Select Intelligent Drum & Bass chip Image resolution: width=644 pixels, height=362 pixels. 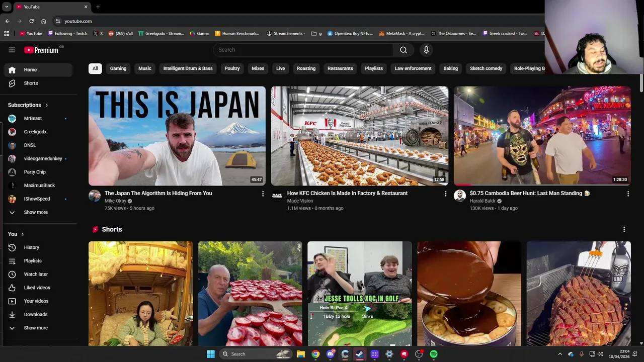click(x=188, y=68)
